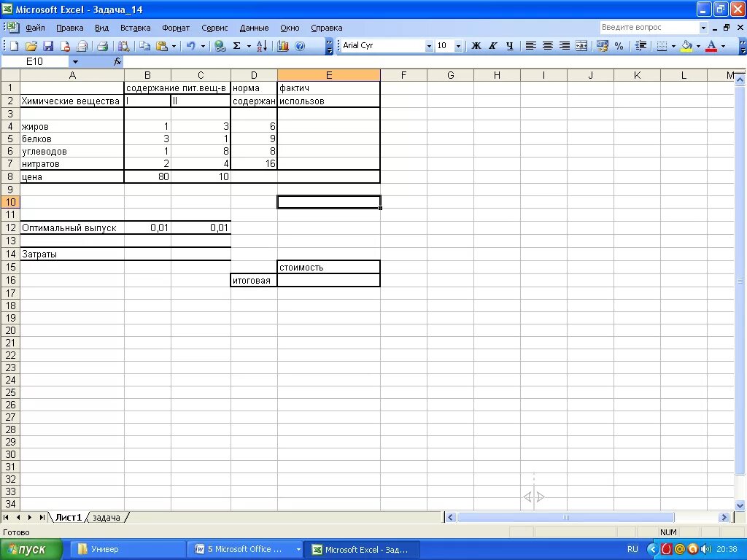Click the Name Box showing E10
This screenshot has width=747, height=560.
coord(36,61)
